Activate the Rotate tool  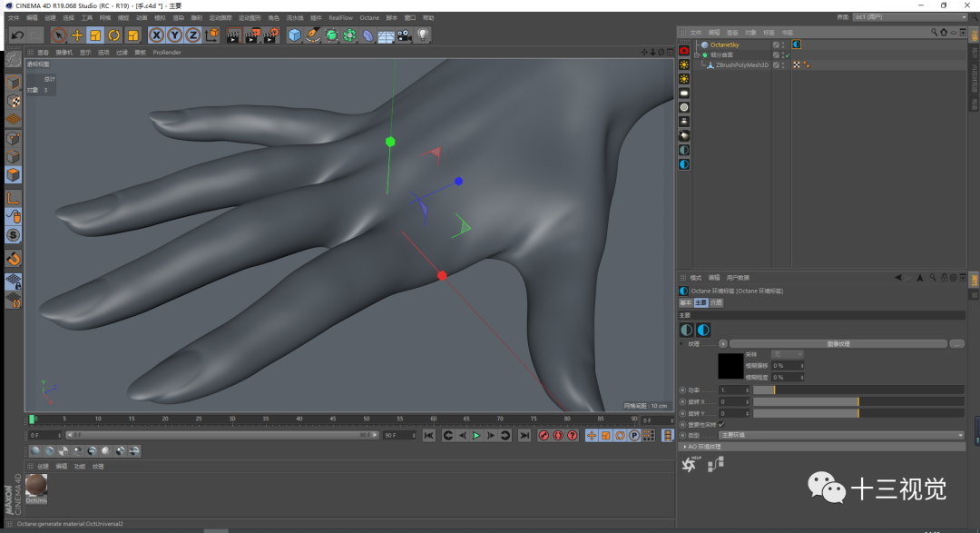[113, 35]
